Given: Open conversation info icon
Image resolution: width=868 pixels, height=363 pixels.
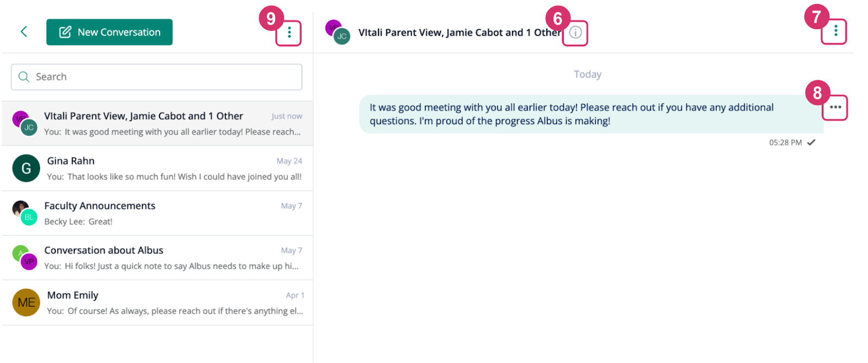Looking at the screenshot, I should click(x=576, y=33).
